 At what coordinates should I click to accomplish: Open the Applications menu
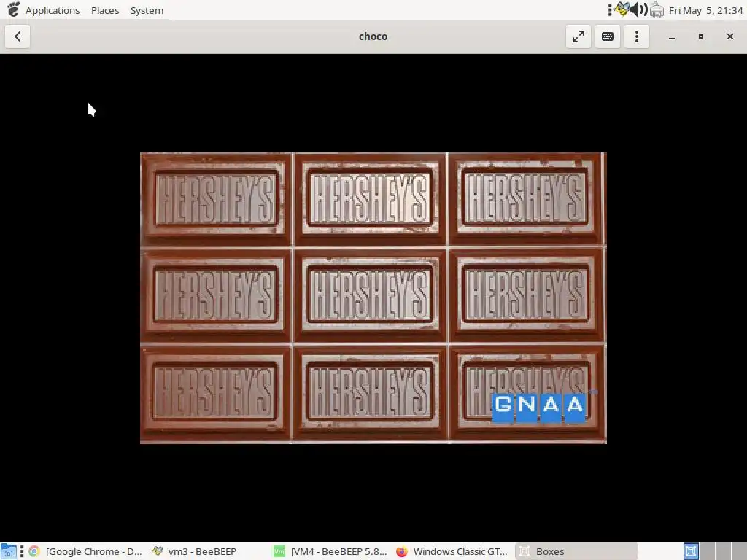tap(53, 10)
